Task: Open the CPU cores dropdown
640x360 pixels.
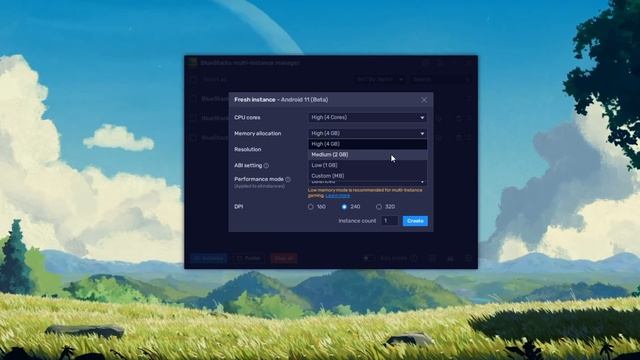Action: (x=367, y=118)
